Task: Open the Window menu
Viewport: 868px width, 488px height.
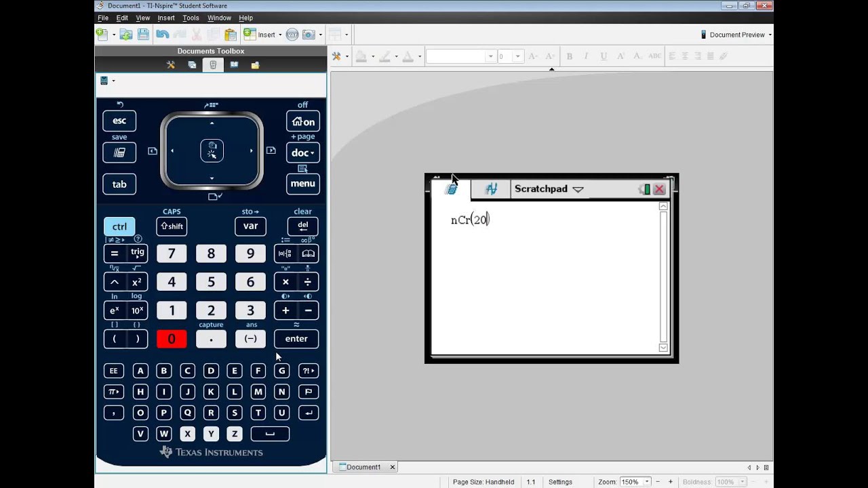Action: [x=219, y=18]
